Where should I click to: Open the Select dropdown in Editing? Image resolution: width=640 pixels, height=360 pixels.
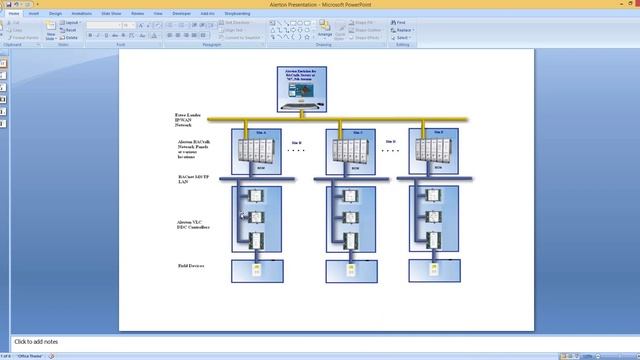[x=401, y=38]
